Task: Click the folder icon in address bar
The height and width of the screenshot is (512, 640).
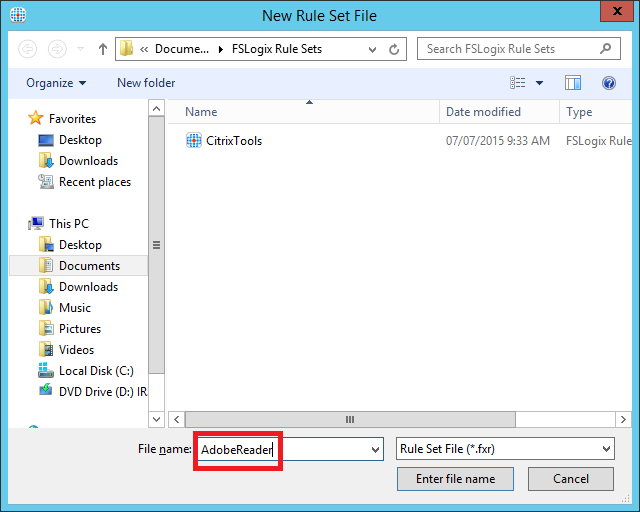Action: 127,49
